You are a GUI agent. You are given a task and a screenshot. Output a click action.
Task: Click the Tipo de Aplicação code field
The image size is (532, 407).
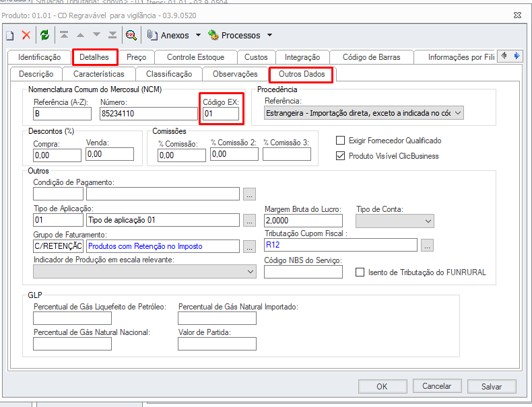58,220
